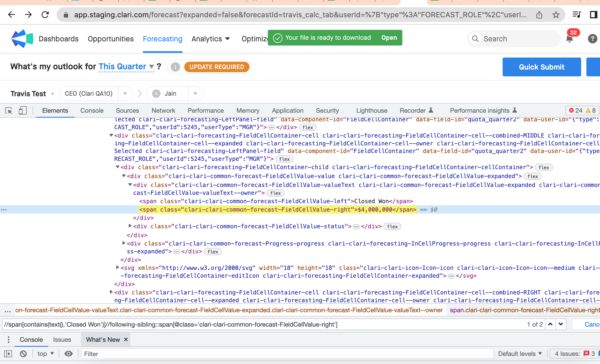This screenshot has height=364, width=600.
Task: Open the Opportunities navigation item
Action: 110,39
